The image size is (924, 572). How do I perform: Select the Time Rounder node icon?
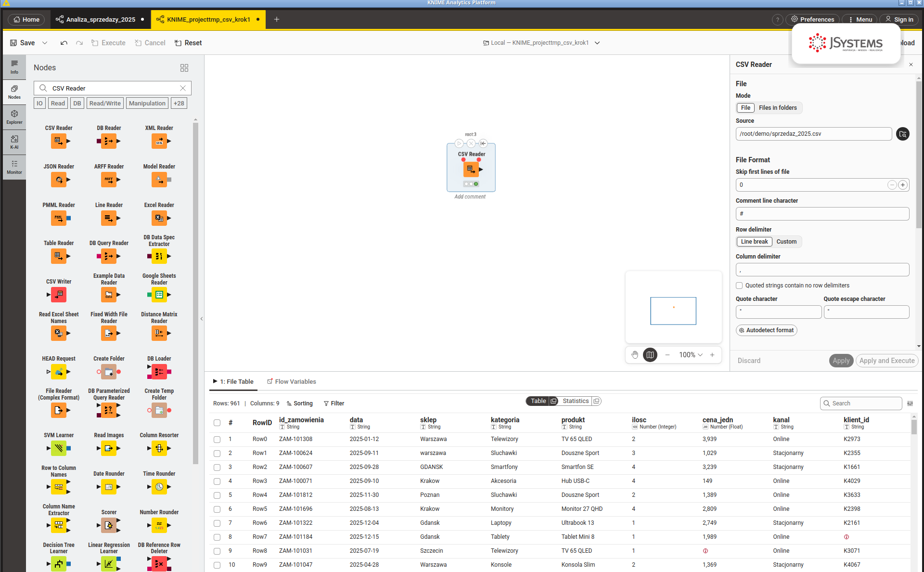(x=159, y=487)
